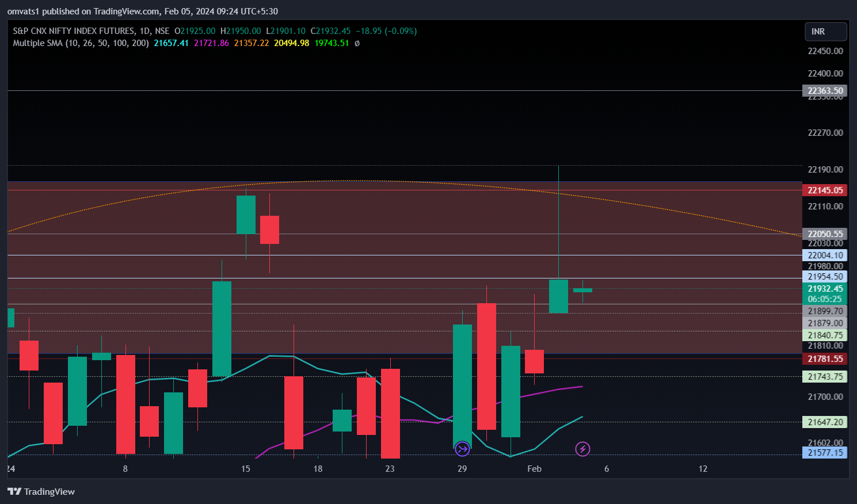
Task: Click the 21899.70 price label
Action: click(x=825, y=311)
